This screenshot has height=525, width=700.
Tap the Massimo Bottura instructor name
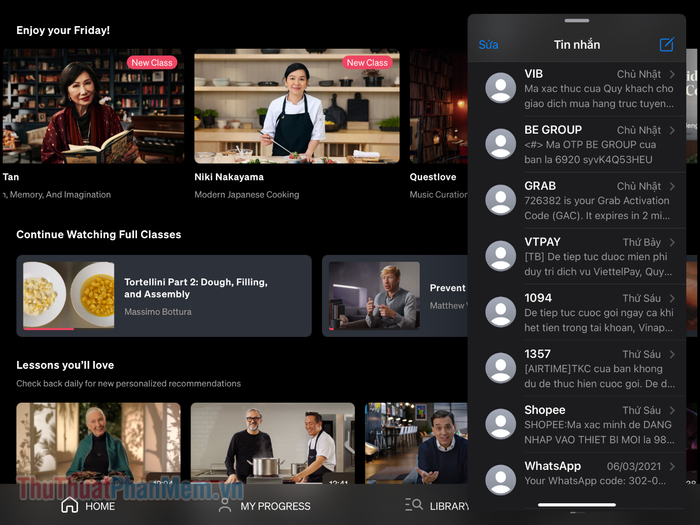click(158, 312)
